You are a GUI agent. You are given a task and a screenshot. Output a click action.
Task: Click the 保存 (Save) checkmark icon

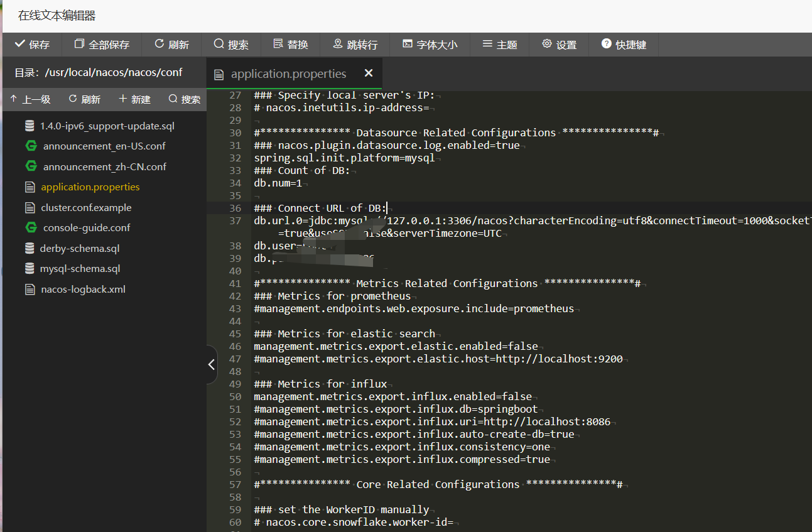(20, 44)
